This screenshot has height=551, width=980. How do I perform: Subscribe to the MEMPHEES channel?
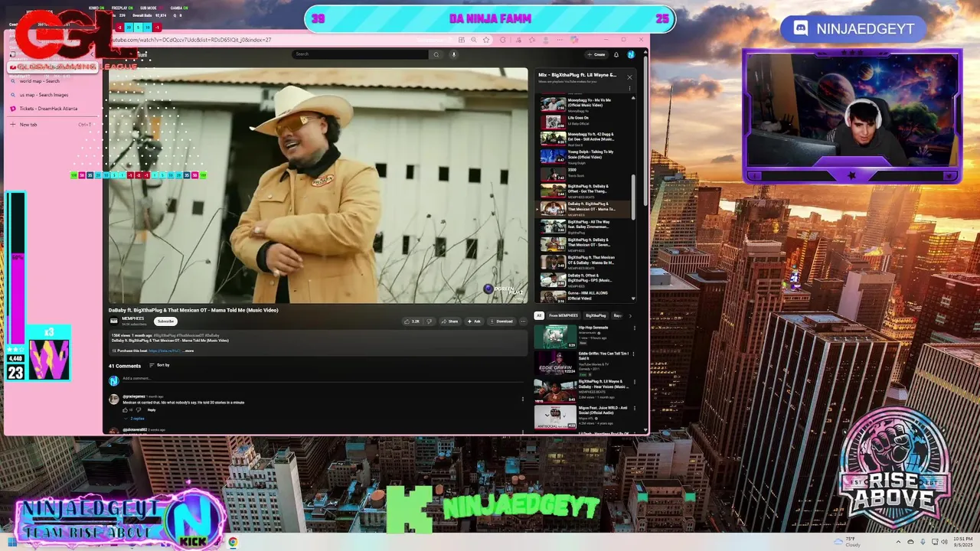(165, 321)
